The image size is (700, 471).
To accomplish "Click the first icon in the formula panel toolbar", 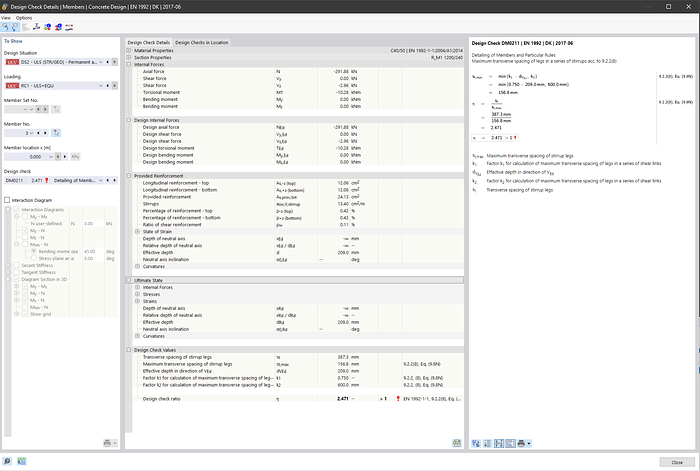I will [477, 443].
